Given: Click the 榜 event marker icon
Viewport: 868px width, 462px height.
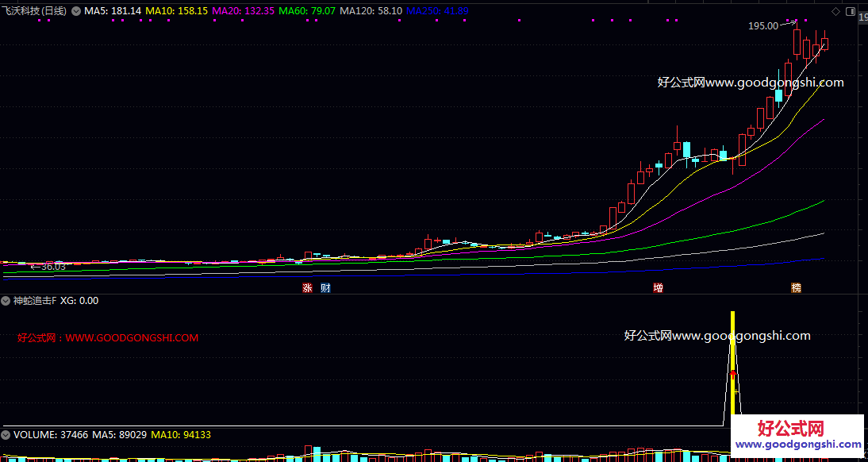Looking at the screenshot, I should pos(796,287).
